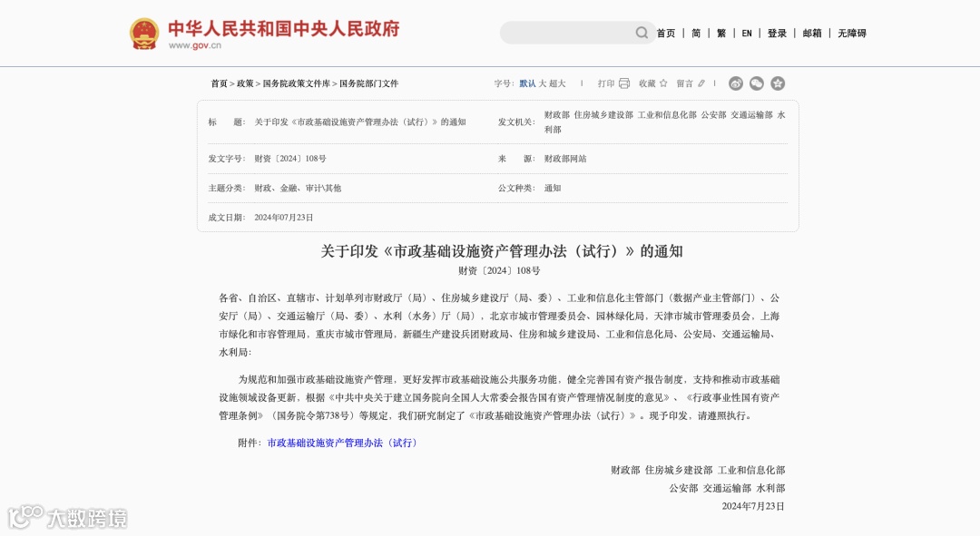The width and height of the screenshot is (980, 536).
Task: Click the signature date 2024年7月23日
Action: tap(753, 507)
